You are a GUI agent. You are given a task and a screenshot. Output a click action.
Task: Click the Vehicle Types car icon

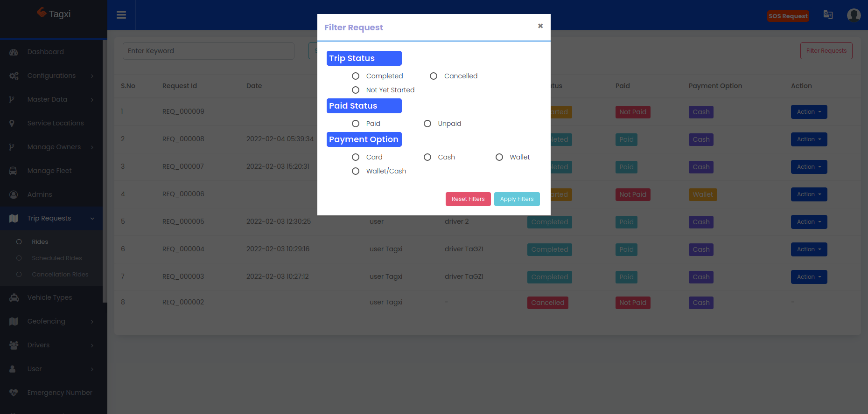point(14,298)
